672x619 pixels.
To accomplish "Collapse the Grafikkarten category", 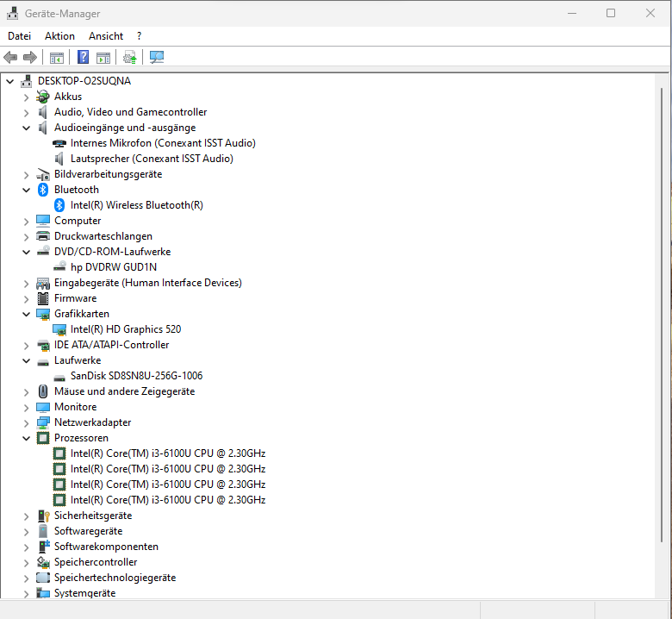I will click(x=26, y=314).
